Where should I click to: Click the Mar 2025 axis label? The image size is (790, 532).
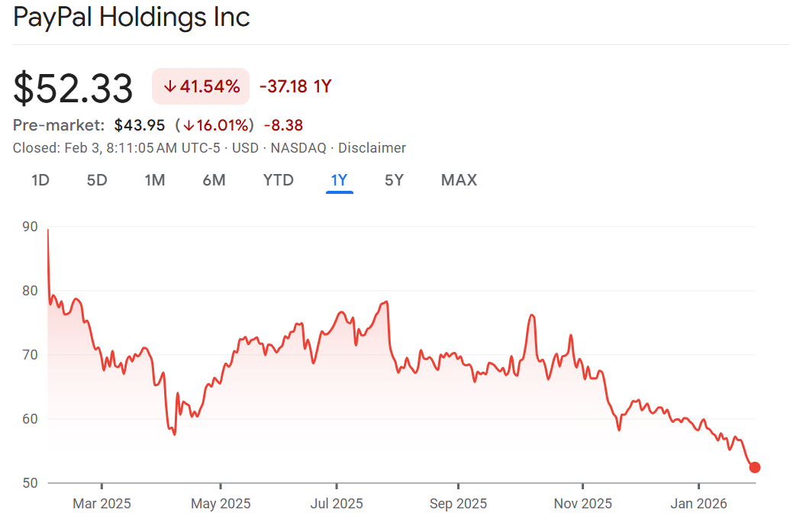coord(102,504)
